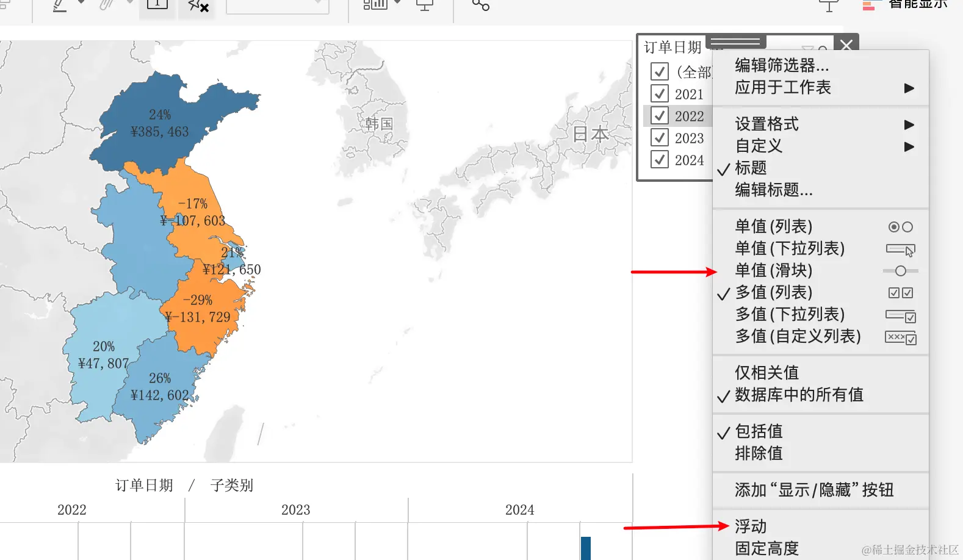Click the presentation mode screen icon
Image resolution: width=963 pixels, height=560 pixels.
424,5
